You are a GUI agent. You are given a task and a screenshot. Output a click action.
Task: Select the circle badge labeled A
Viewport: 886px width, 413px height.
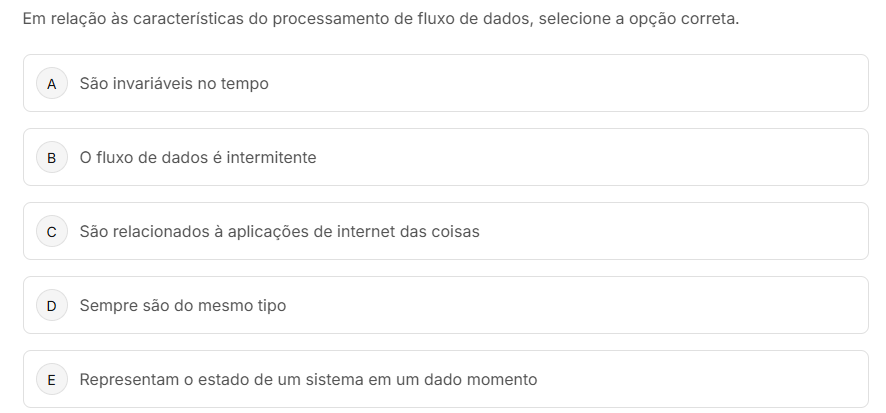[51, 84]
